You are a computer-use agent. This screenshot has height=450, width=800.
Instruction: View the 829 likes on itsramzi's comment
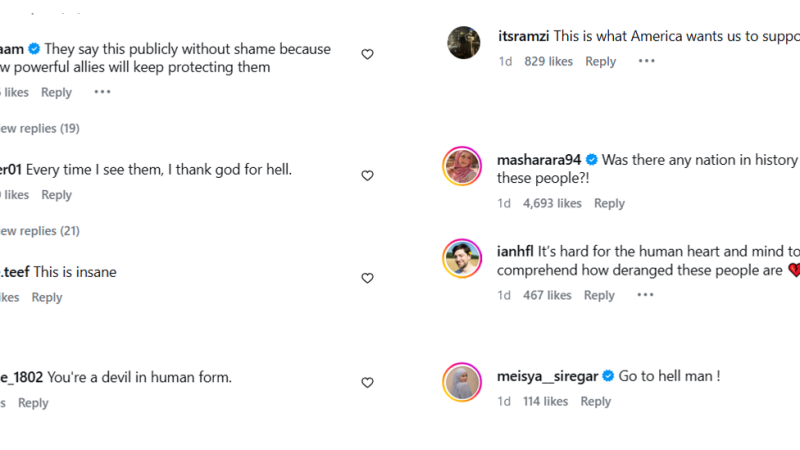tap(548, 61)
